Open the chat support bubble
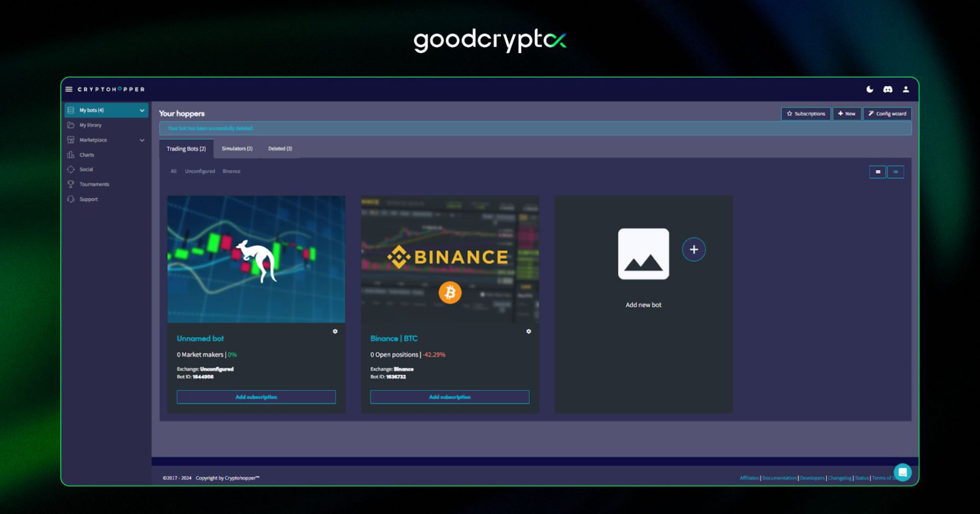The width and height of the screenshot is (980, 514). 902,472
